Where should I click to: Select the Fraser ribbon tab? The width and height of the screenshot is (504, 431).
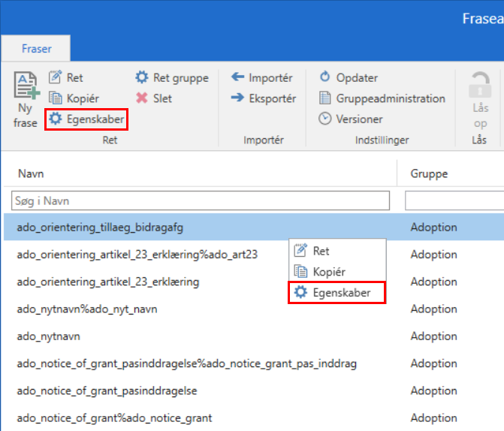(36, 49)
